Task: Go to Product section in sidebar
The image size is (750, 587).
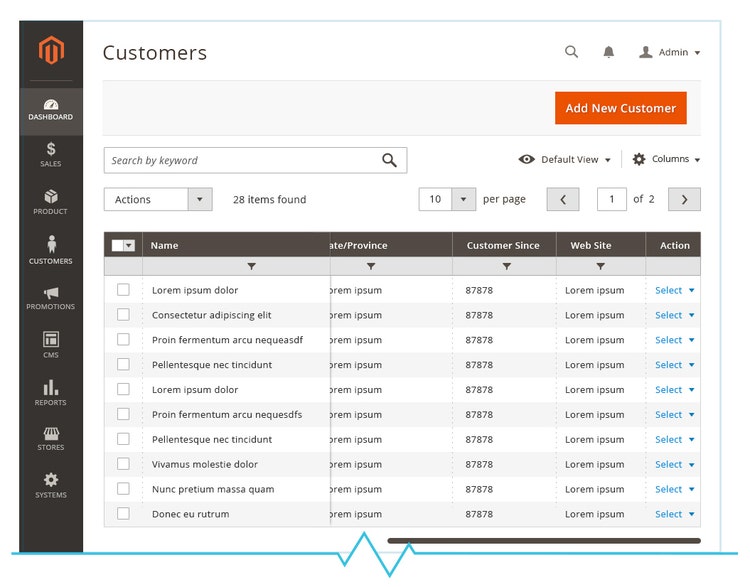Action: click(x=51, y=202)
